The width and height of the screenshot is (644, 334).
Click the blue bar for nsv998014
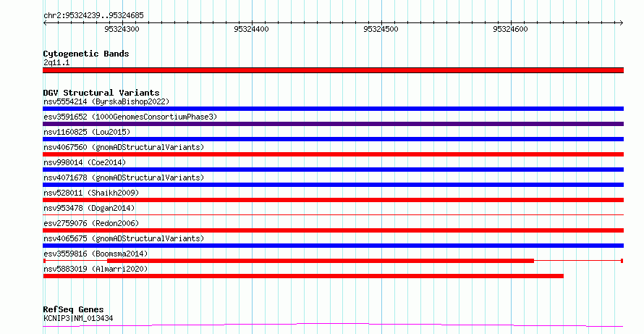pos(333,170)
